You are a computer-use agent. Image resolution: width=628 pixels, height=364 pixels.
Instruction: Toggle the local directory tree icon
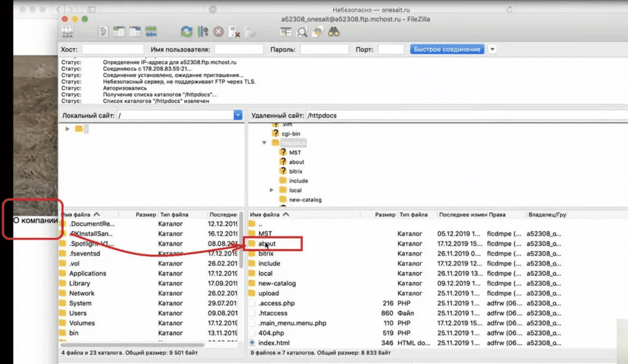tap(119, 32)
